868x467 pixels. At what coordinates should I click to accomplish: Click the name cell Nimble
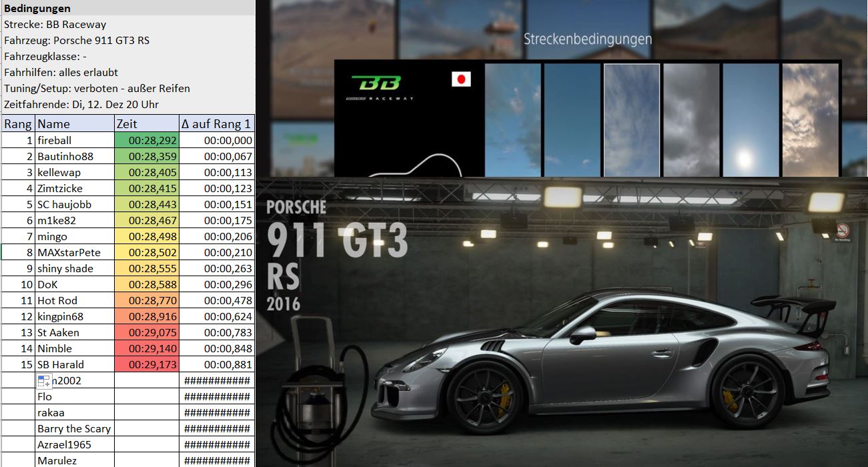(x=75, y=348)
